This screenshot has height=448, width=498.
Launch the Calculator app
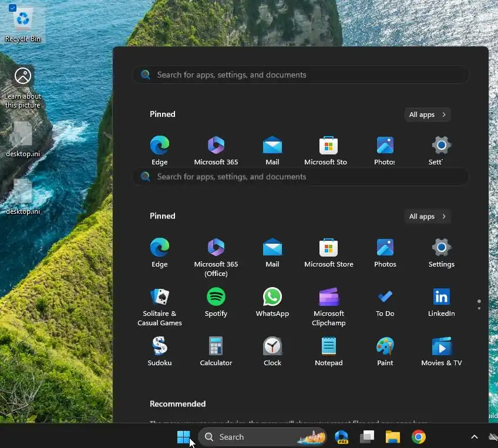[x=216, y=351]
